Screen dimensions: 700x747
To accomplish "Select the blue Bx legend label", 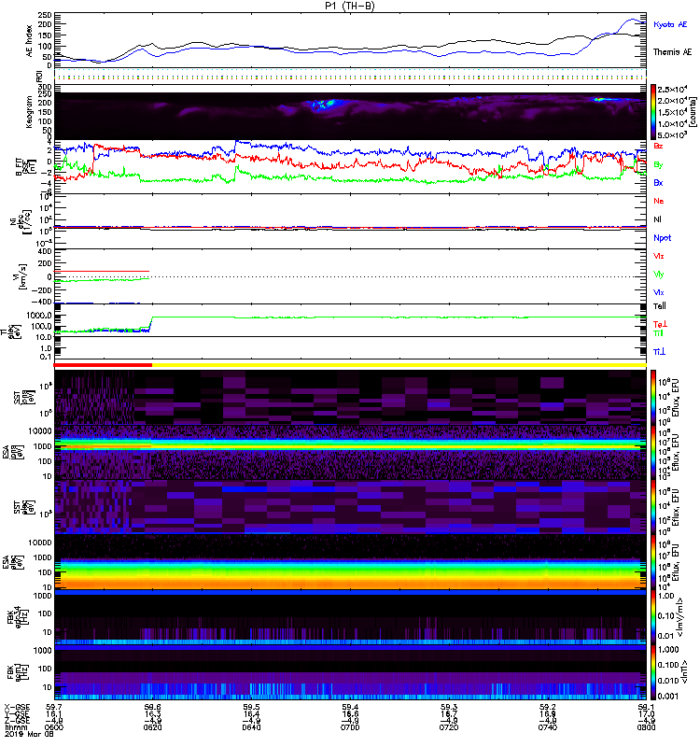I will (x=658, y=182).
